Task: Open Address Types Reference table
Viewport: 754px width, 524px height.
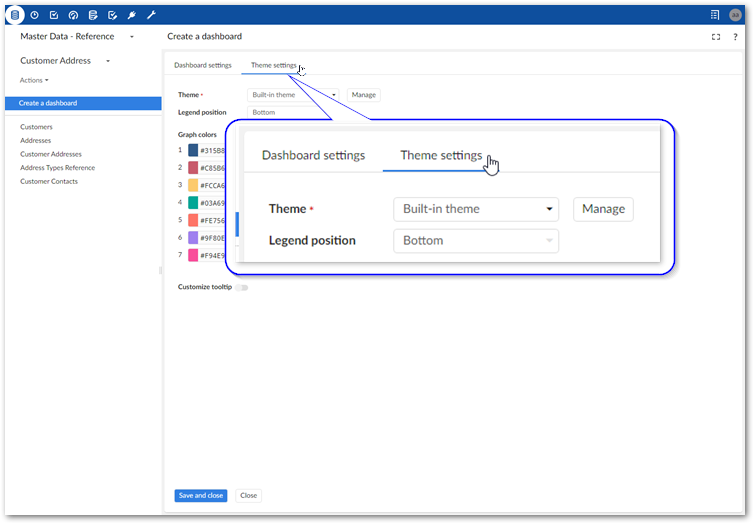Action: (x=58, y=168)
